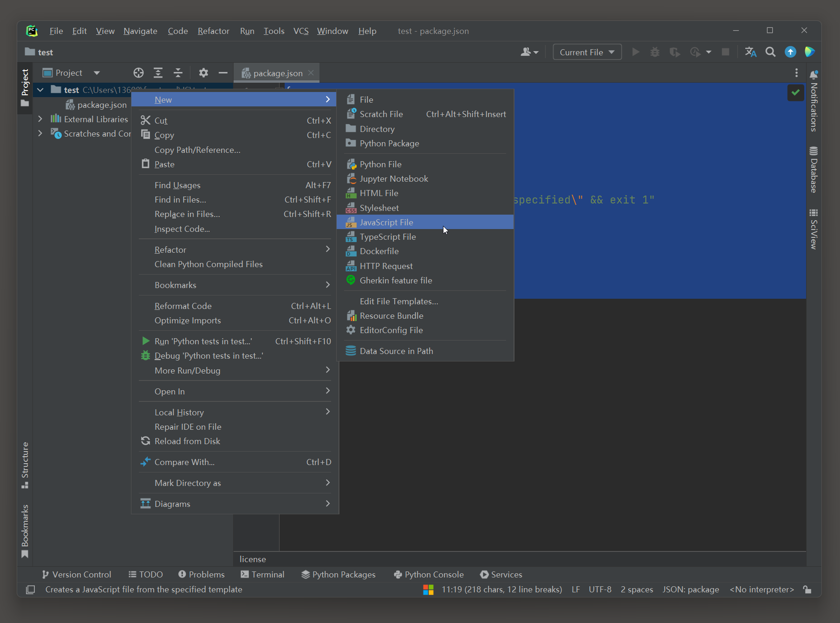
Task: Click the read-only lock icon in status bar
Action: pos(807,590)
